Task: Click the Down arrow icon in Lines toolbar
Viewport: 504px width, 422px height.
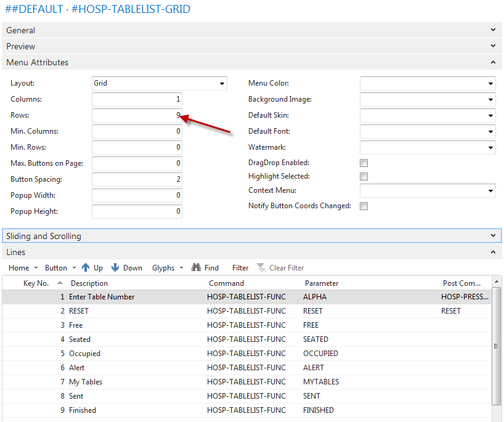Action: click(115, 268)
